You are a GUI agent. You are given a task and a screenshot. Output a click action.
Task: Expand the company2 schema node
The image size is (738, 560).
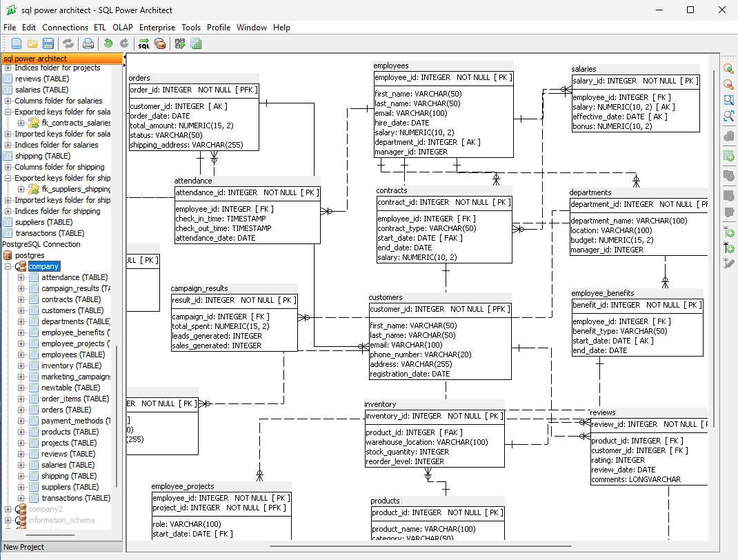point(8,509)
